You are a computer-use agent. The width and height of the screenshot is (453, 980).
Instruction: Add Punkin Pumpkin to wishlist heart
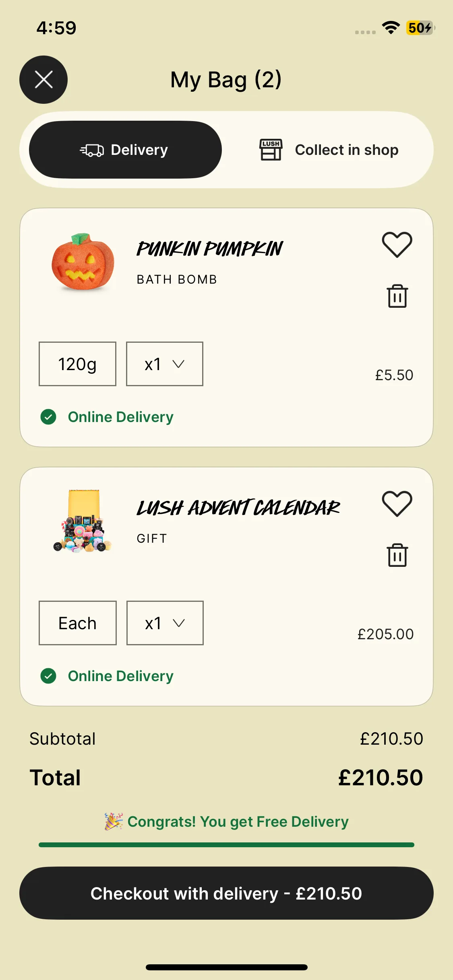pos(397,245)
